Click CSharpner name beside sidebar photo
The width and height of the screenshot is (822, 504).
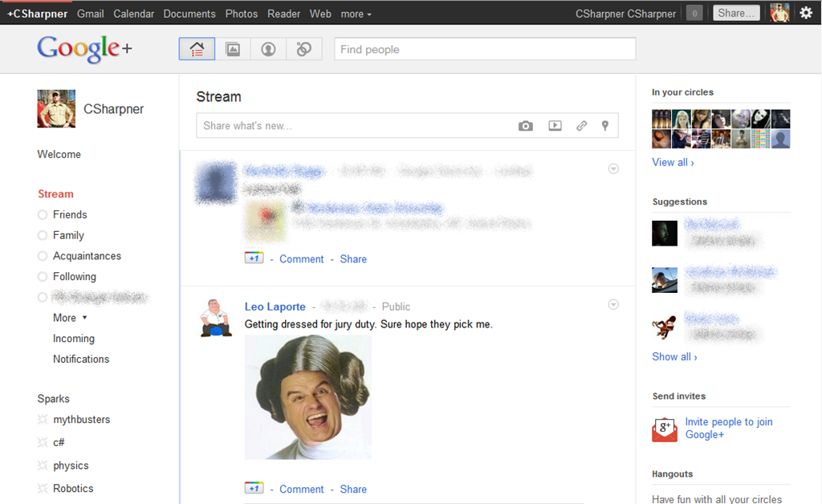(x=113, y=109)
